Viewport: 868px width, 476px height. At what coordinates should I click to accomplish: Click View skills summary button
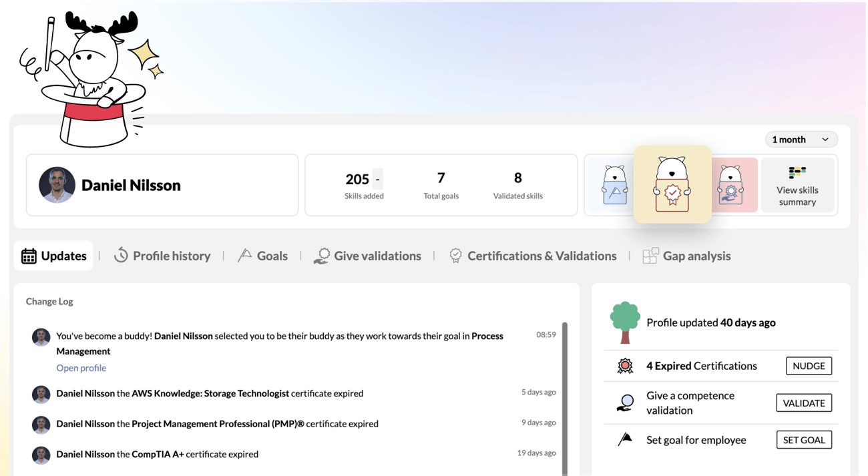tap(798, 185)
